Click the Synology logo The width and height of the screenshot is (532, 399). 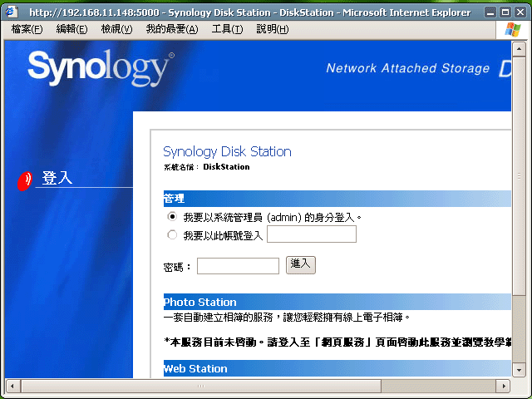click(x=101, y=67)
